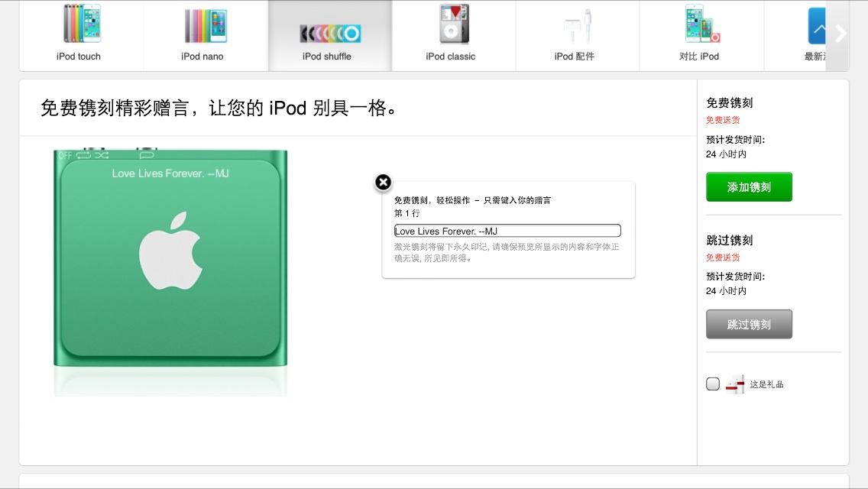Viewport: 868px width, 489px height.
Task: Tick the 这是礼品 gift checkbox
Action: click(713, 384)
